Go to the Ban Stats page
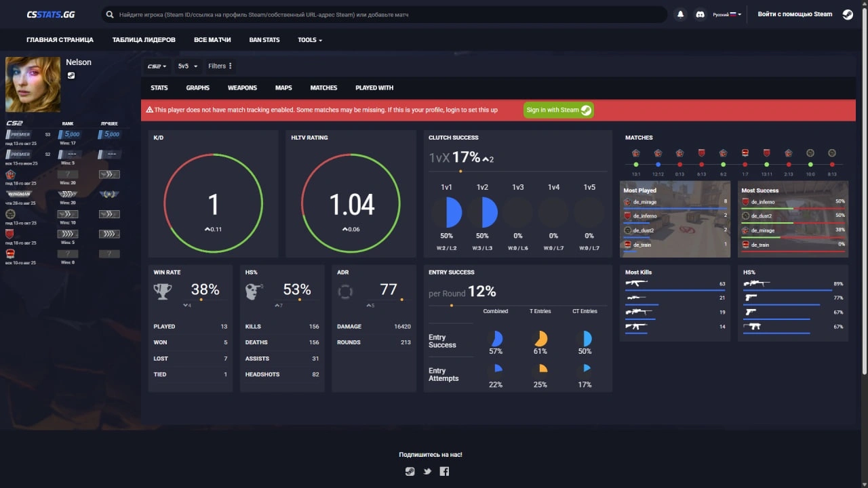 pos(264,40)
